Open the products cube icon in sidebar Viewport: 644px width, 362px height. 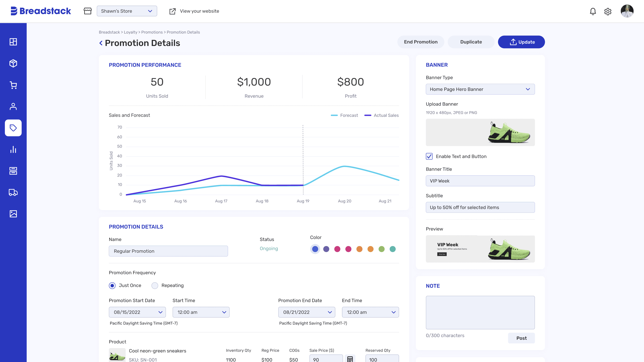click(13, 63)
